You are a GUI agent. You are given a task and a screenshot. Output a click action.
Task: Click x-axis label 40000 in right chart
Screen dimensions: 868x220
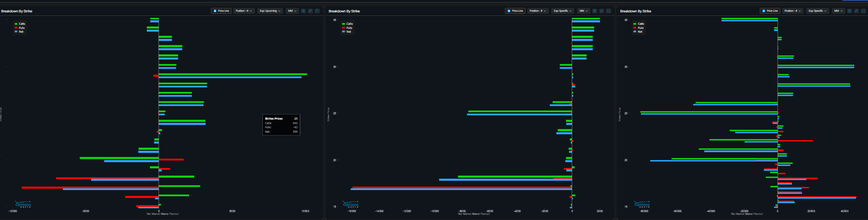coord(844,211)
